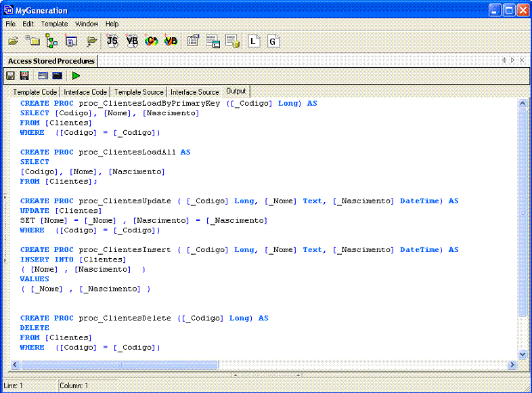
Task: Click the Save As red floppy icon
Action: pos(24,75)
